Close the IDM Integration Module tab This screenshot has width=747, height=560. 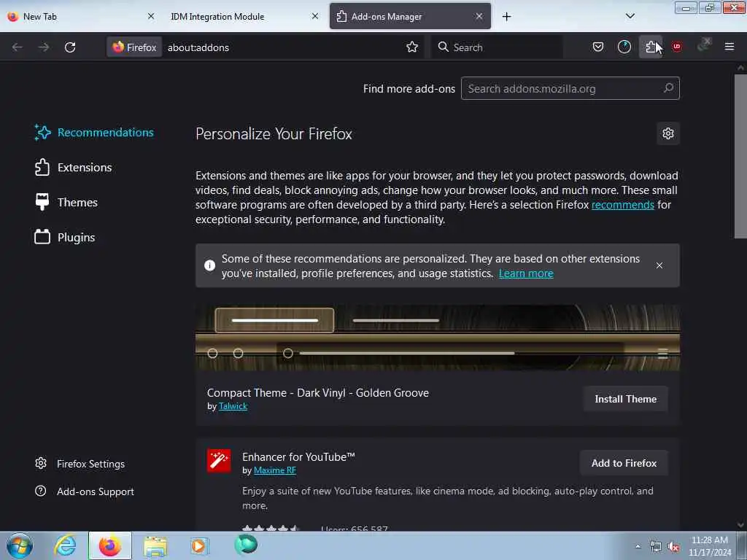315,16
